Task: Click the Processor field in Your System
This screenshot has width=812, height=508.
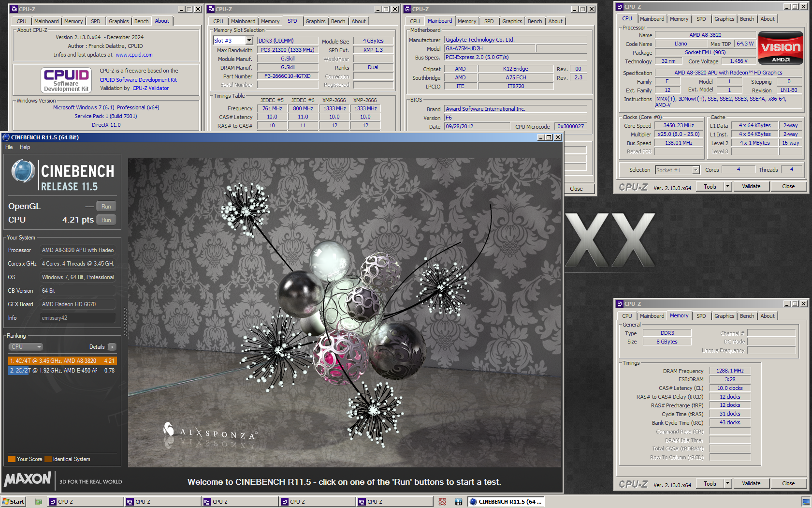Action: 77,250
